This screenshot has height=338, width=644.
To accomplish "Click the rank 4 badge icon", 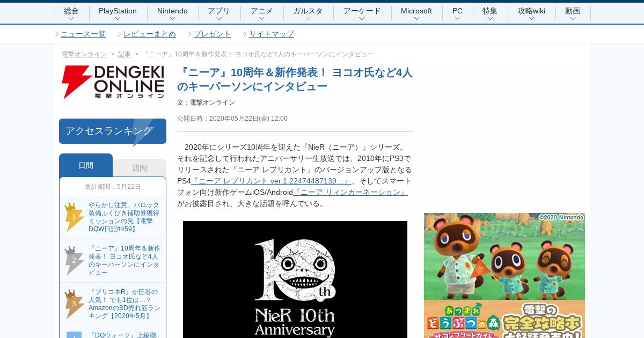I will (x=74, y=335).
